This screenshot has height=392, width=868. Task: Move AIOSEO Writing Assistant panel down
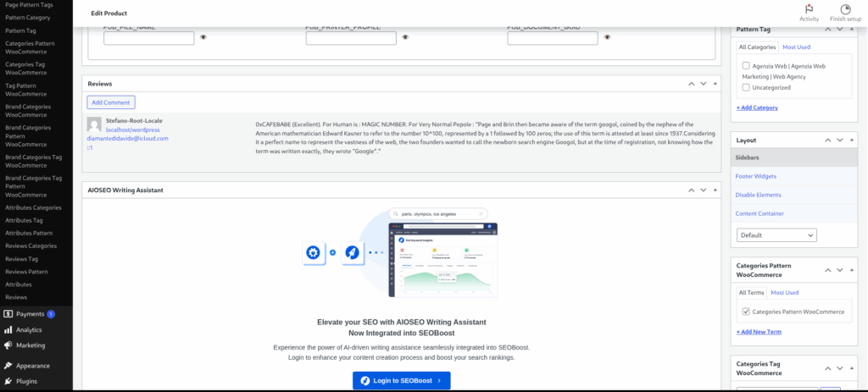pos(703,190)
